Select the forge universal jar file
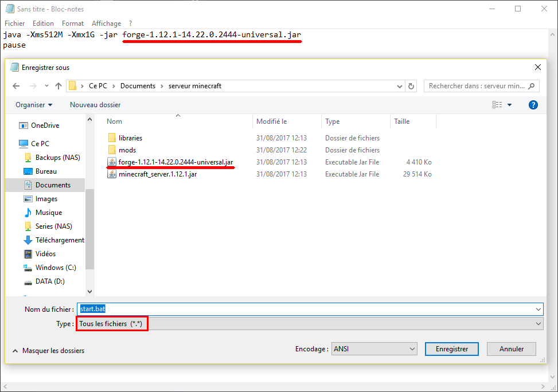The image size is (558, 392). [175, 162]
